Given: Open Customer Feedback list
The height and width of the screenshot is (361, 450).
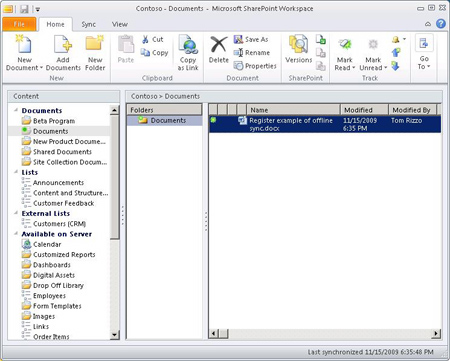Looking at the screenshot, I should (x=58, y=203).
